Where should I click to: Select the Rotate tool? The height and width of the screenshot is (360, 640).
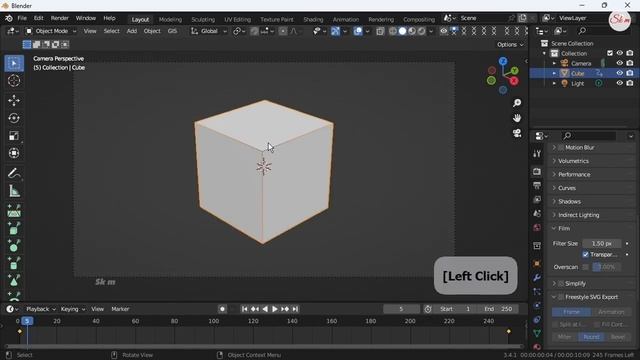(x=14, y=118)
